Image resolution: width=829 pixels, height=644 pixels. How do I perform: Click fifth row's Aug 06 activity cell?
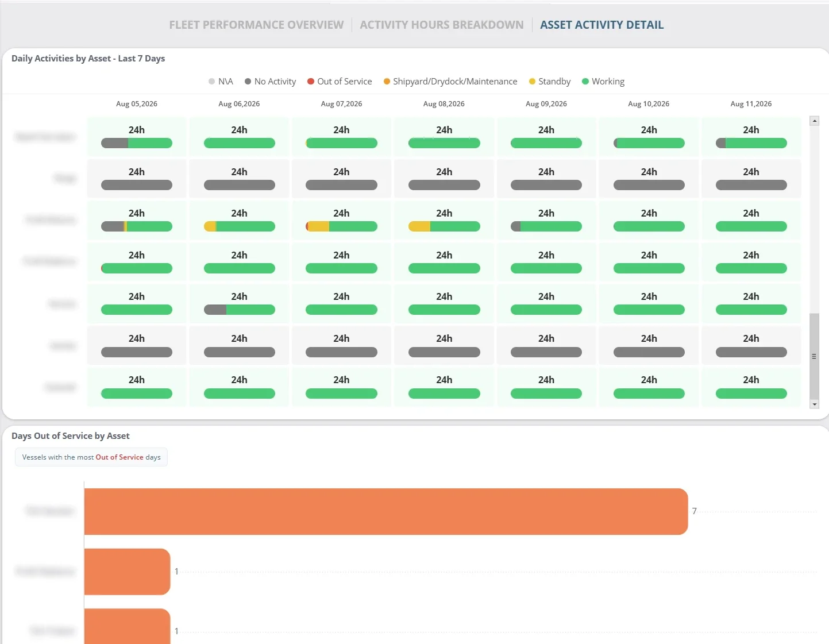pyautogui.click(x=239, y=303)
